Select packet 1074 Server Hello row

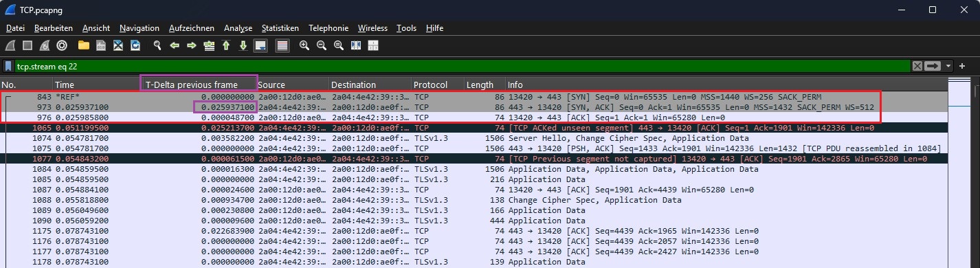pyautogui.click(x=474, y=138)
